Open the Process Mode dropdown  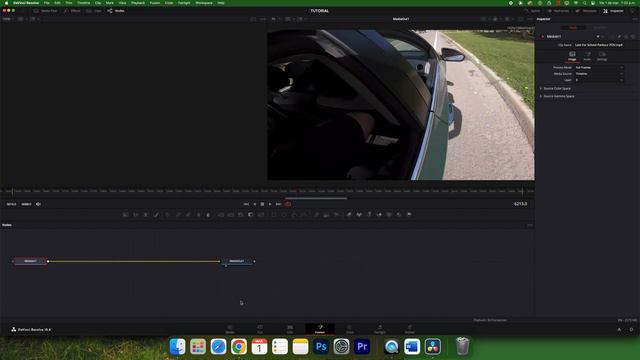599,67
